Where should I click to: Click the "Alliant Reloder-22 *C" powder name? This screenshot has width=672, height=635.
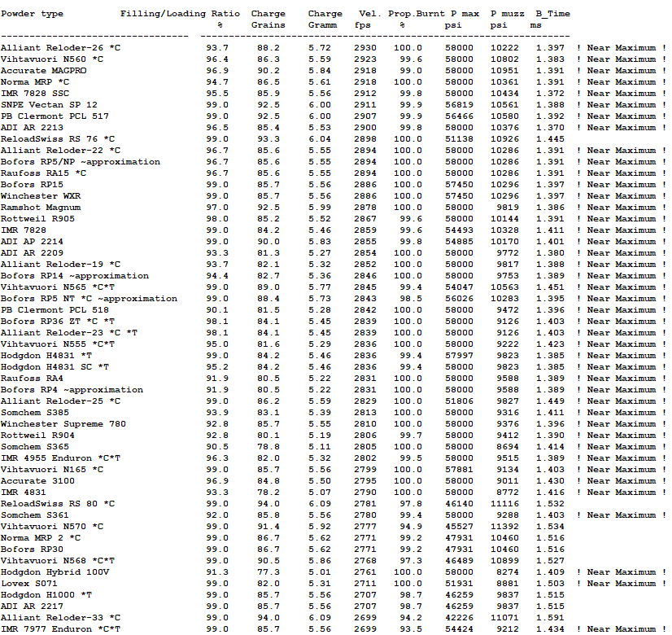60,151
